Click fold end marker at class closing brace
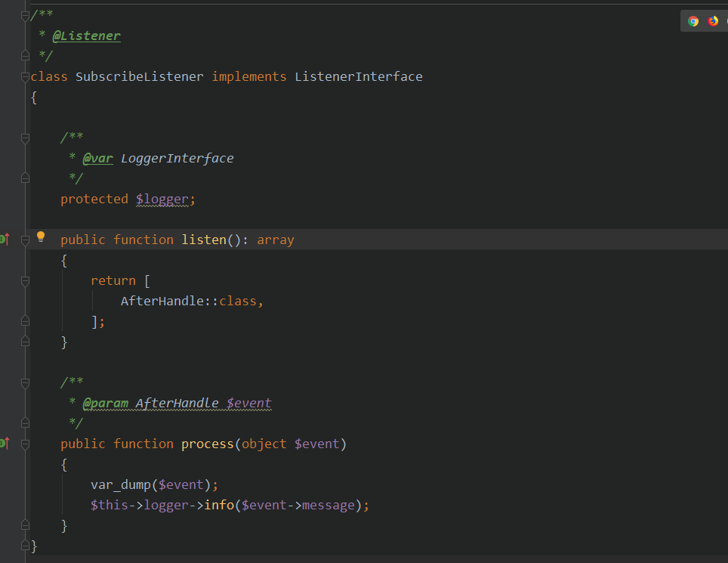Image resolution: width=728 pixels, height=563 pixels. (26, 546)
